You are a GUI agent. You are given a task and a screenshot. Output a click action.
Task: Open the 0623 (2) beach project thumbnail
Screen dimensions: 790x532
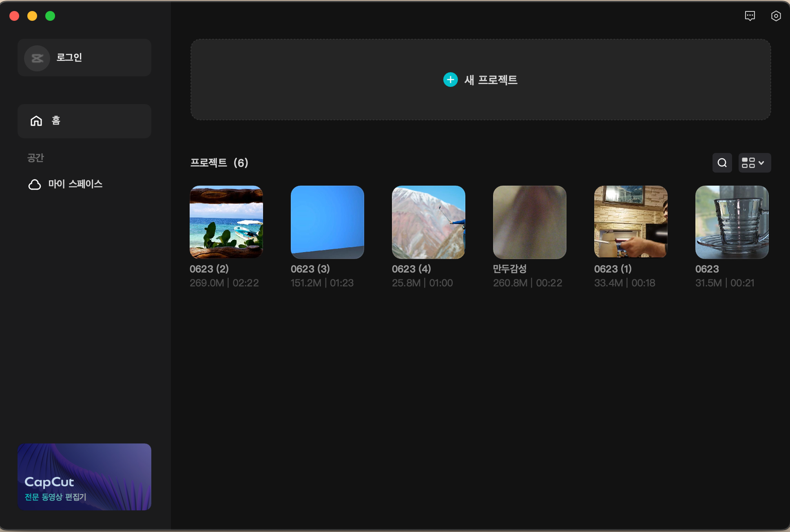[x=226, y=222]
